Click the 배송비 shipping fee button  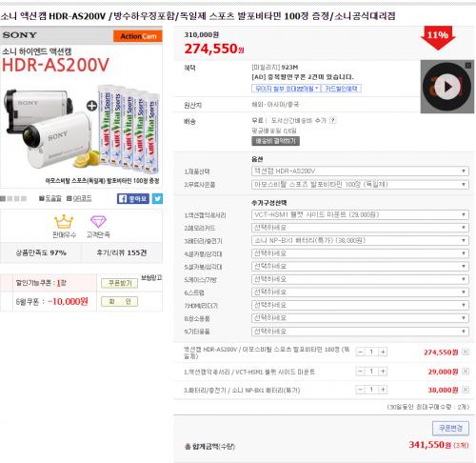[275, 141]
